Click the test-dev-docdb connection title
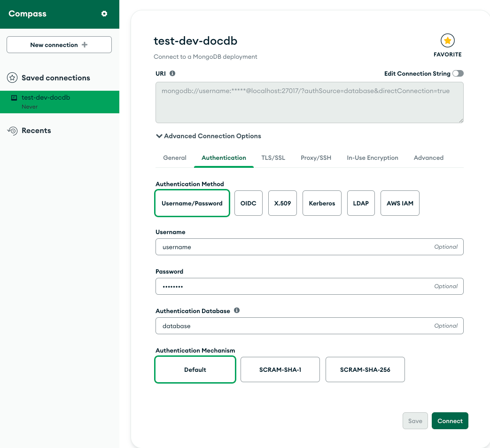Image resolution: width=490 pixels, height=448 pixels. click(x=195, y=41)
